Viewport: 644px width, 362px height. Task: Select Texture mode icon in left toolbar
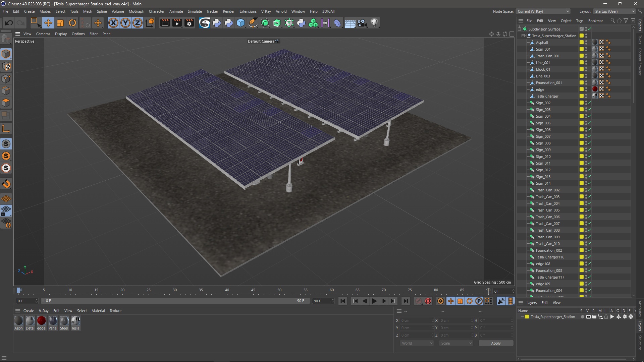pos(6,66)
